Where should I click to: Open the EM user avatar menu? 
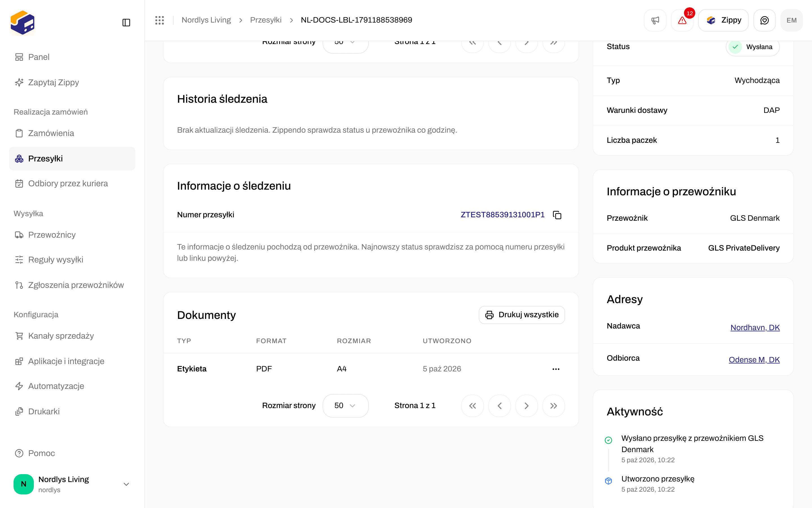(x=791, y=20)
